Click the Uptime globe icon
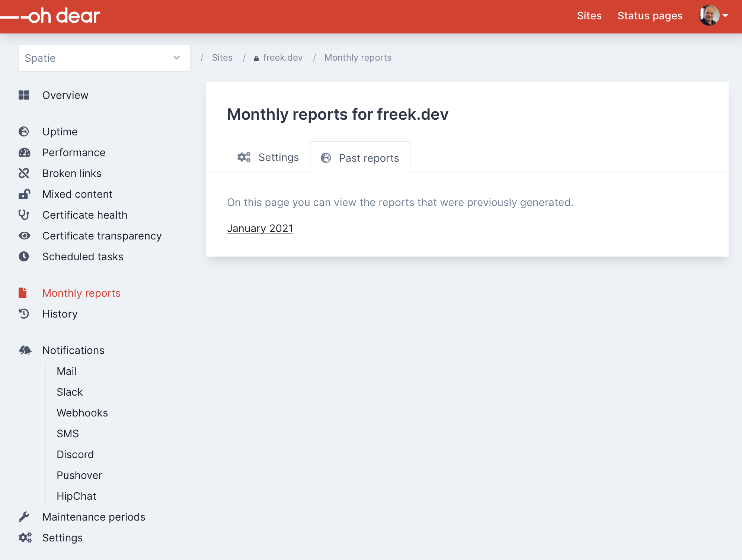 (x=24, y=132)
